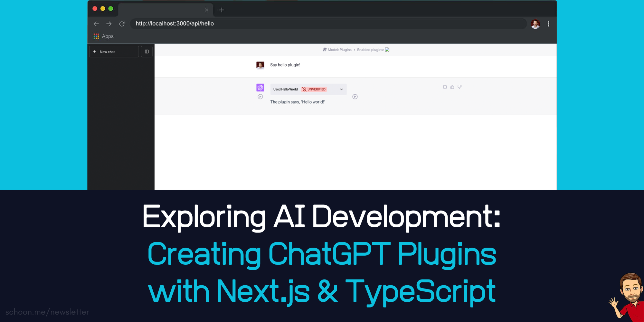The width and height of the screenshot is (644, 322).
Task: Open the browser three-dot menu
Action: (548, 24)
